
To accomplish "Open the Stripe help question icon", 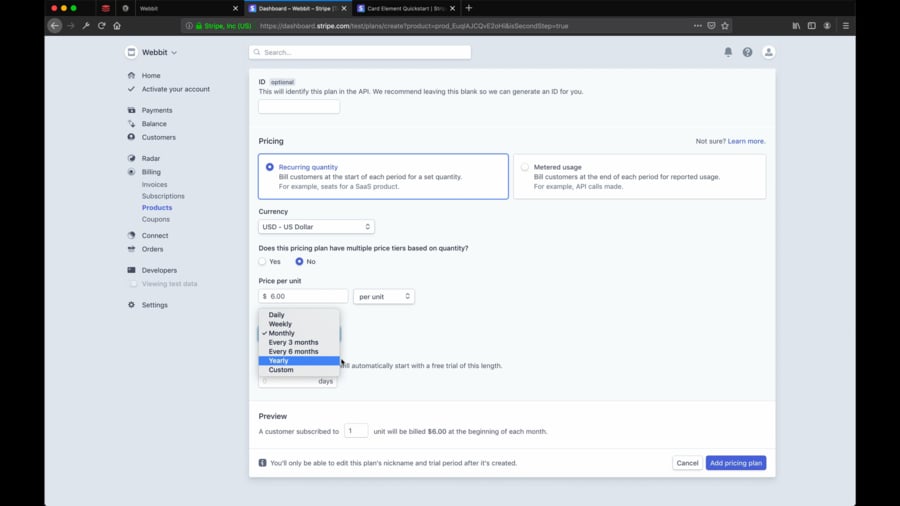I will tap(747, 52).
